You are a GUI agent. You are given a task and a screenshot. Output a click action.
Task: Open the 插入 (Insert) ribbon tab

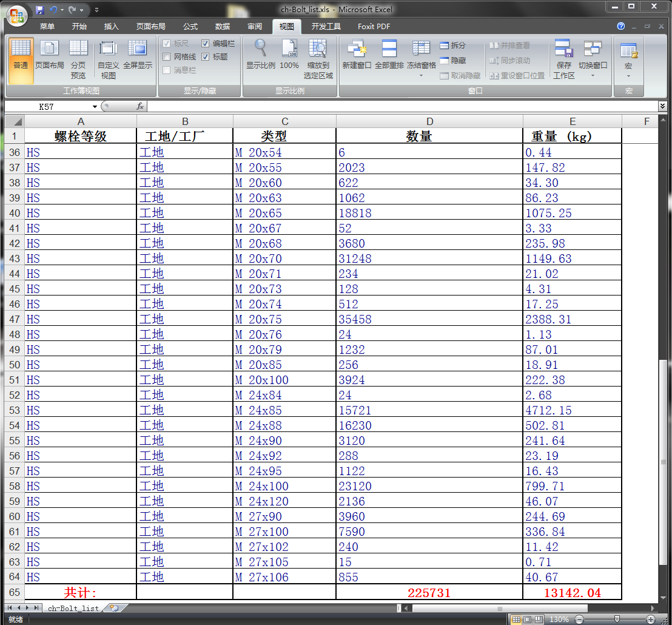tap(111, 27)
